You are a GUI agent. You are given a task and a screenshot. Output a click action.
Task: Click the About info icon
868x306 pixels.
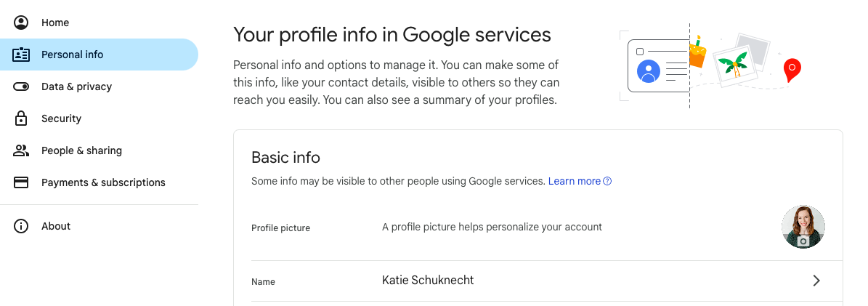[x=21, y=226]
